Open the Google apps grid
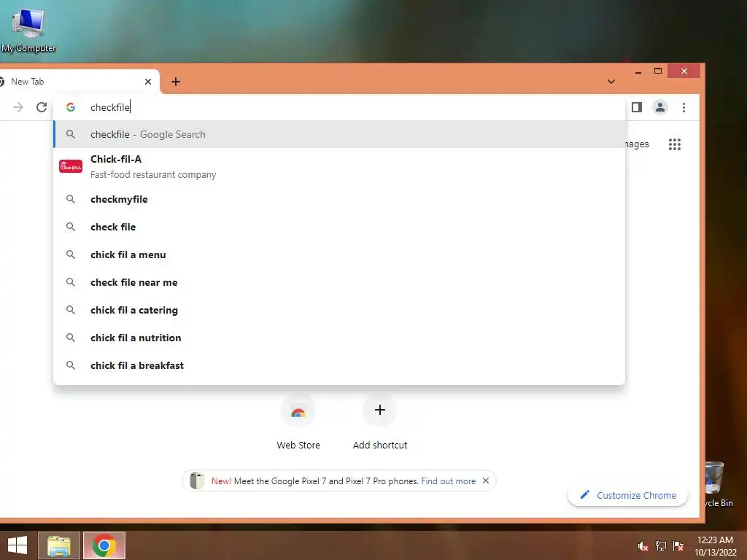This screenshot has width=747, height=560. pyautogui.click(x=674, y=144)
